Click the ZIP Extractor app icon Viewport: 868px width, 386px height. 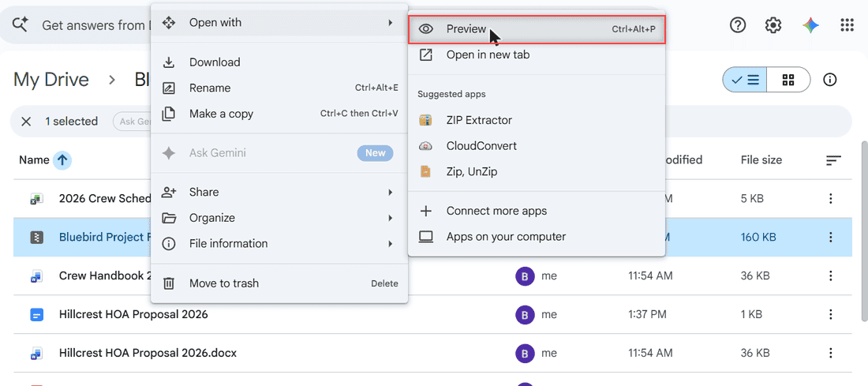pos(425,120)
